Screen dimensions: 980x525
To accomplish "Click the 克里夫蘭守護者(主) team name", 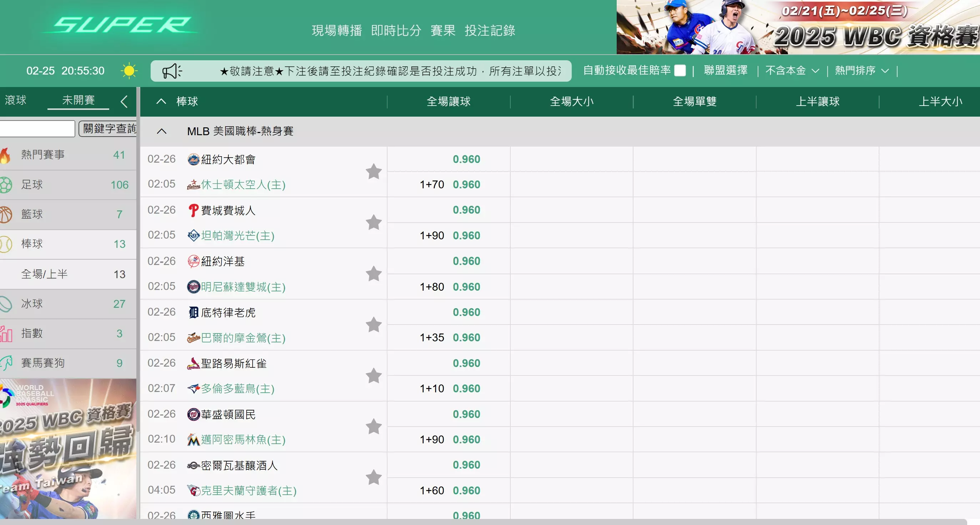I will [x=249, y=491].
